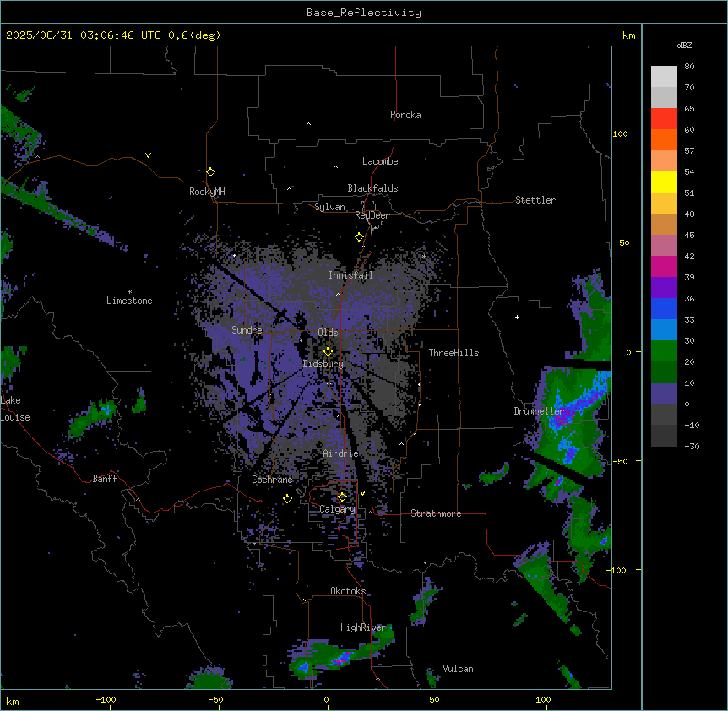Click the yellow diamond marker south of RedDeer
The width and height of the screenshot is (728, 711).
coord(359,237)
